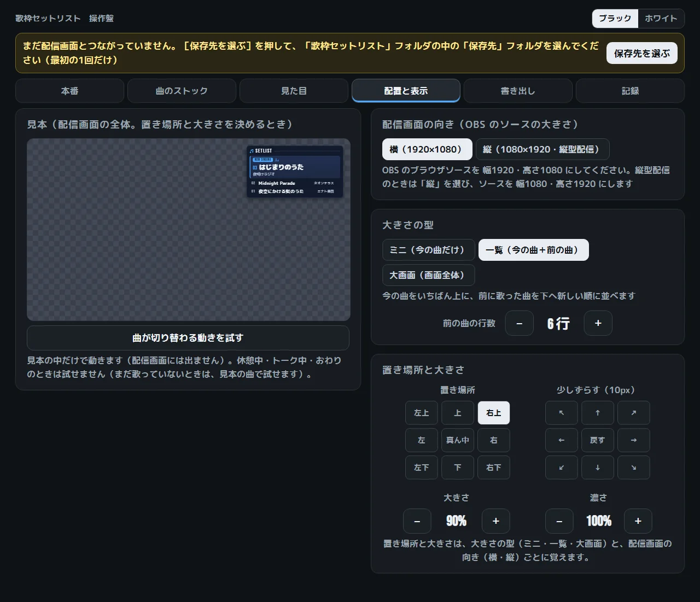Set placement to 上 (top center)

457,413
